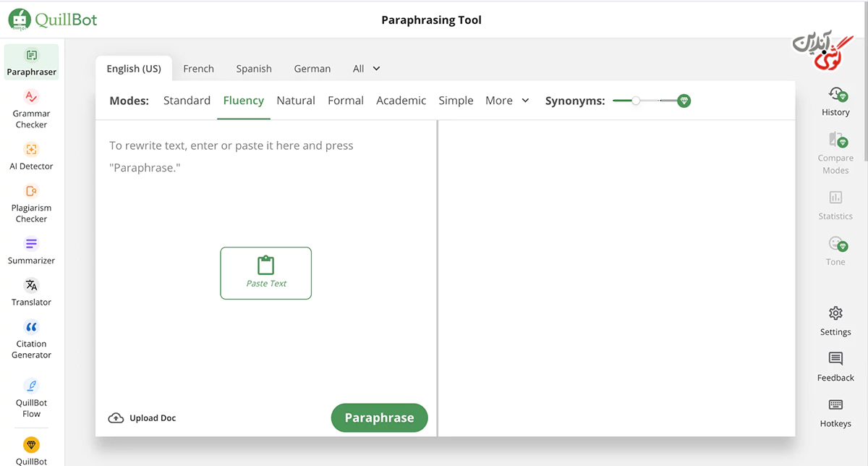868x466 pixels.
Task: Open the History panel
Action: [835, 101]
